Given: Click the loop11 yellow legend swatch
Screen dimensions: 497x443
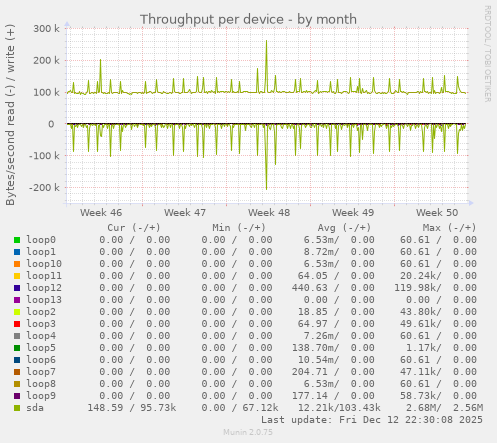Looking at the screenshot, I should 17,276.
